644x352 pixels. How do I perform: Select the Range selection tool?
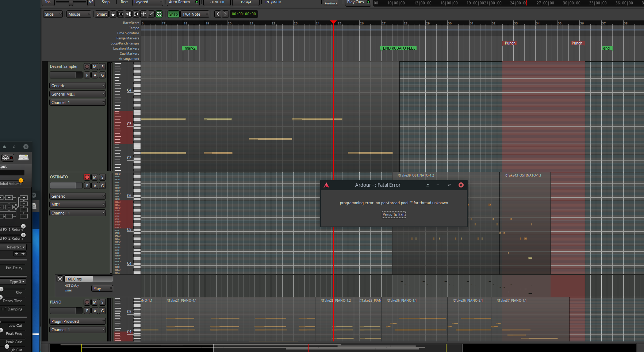pyautogui.click(x=121, y=14)
